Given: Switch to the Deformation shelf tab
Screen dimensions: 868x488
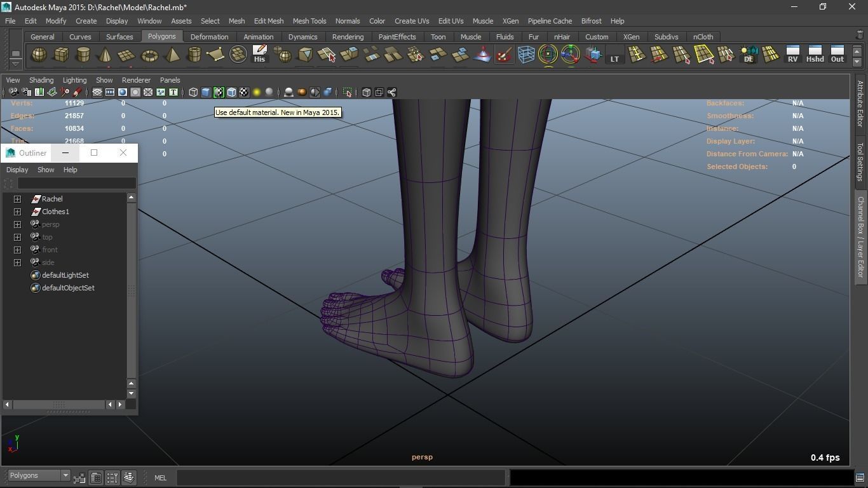Looking at the screenshot, I should coord(209,37).
